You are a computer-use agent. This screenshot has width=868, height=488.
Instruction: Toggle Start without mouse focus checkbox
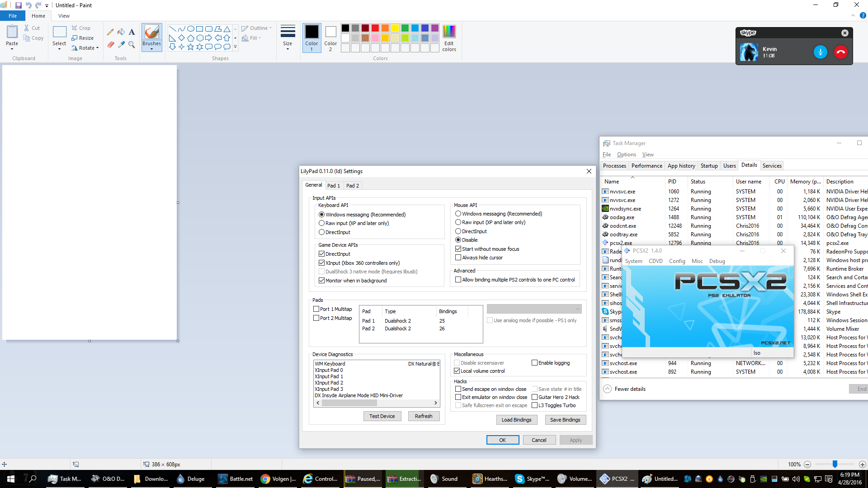(458, 249)
